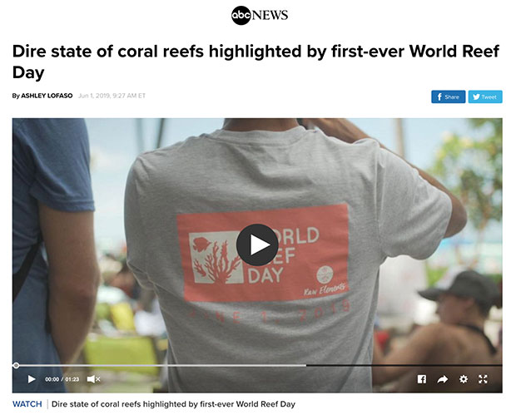Click the Facebook f icon in Share button

pyautogui.click(x=439, y=96)
